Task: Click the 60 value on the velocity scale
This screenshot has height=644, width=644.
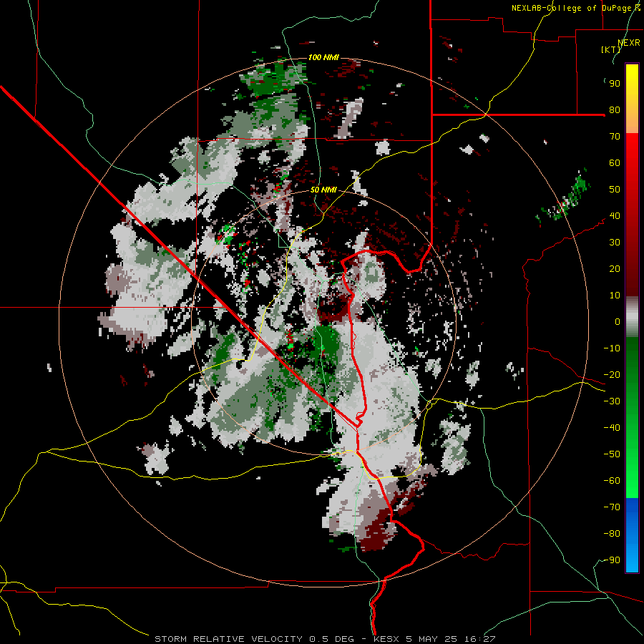Action: pyautogui.click(x=615, y=163)
